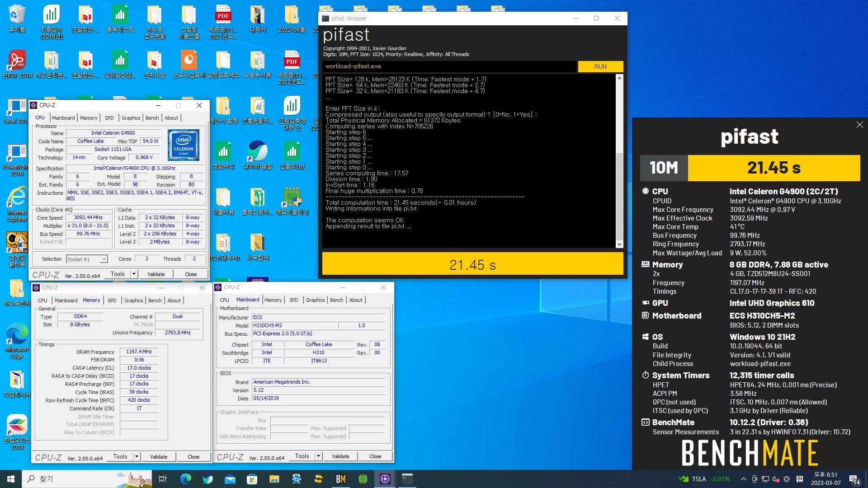Click Windows 10 21H2 in BenchMate panel
Image resolution: width=868 pixels, height=488 pixels.
coord(762,337)
